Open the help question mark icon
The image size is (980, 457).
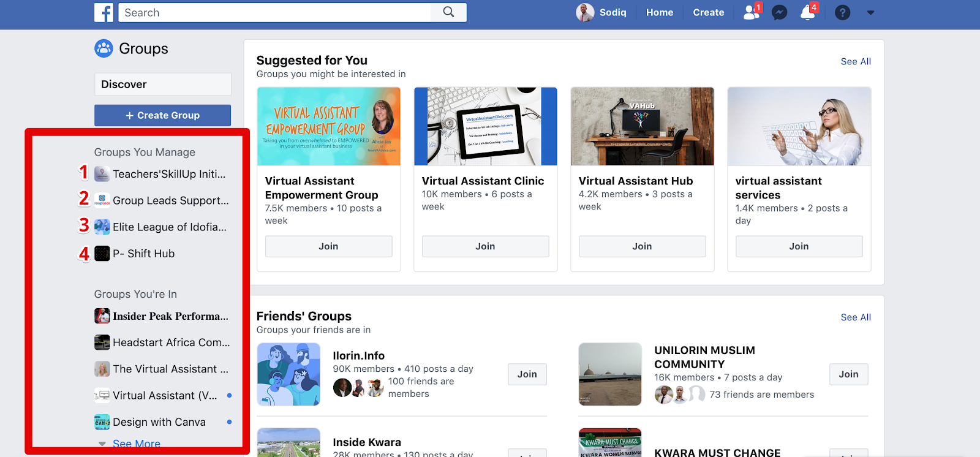(x=842, y=12)
